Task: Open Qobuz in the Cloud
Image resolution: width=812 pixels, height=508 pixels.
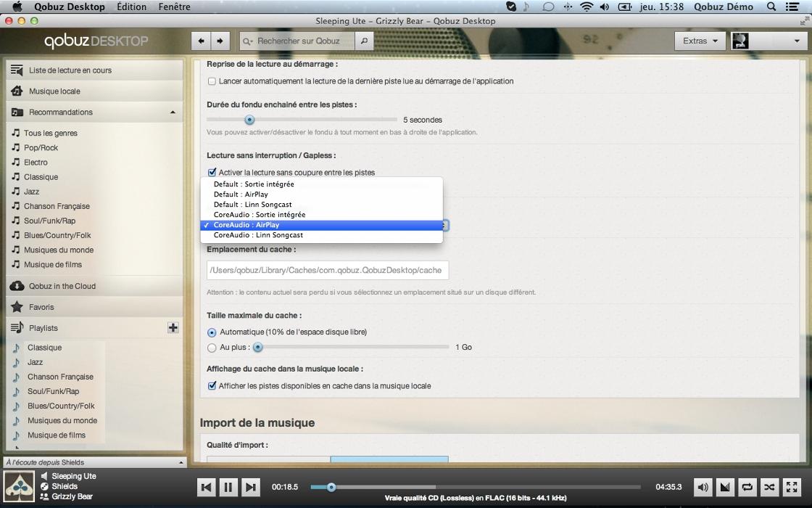Action: coord(95,286)
